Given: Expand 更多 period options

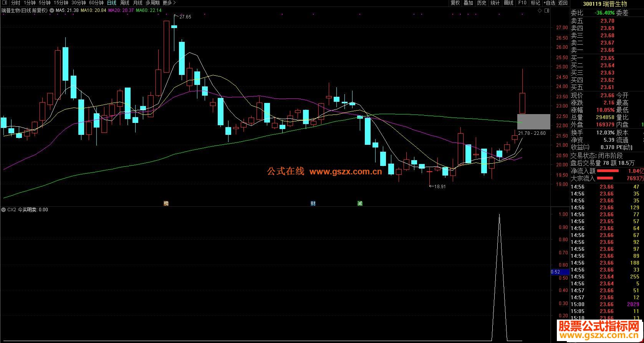Looking at the screenshot, I should point(169,3).
